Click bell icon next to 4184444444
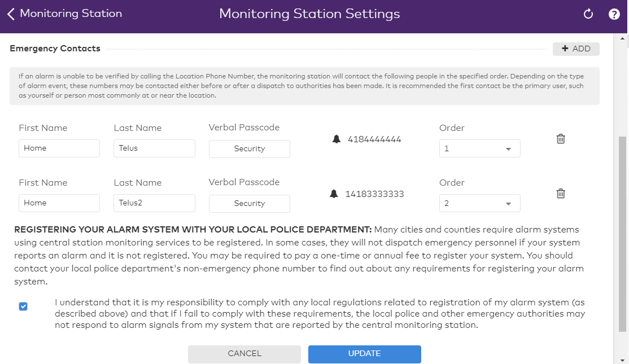Screen dimensions: 629x364 pos(336,139)
